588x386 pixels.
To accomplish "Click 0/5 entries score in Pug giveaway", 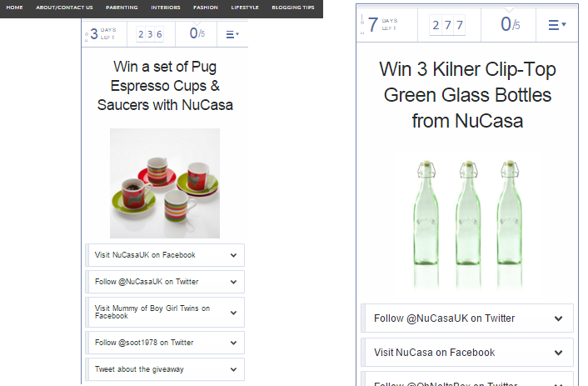I will [x=197, y=33].
